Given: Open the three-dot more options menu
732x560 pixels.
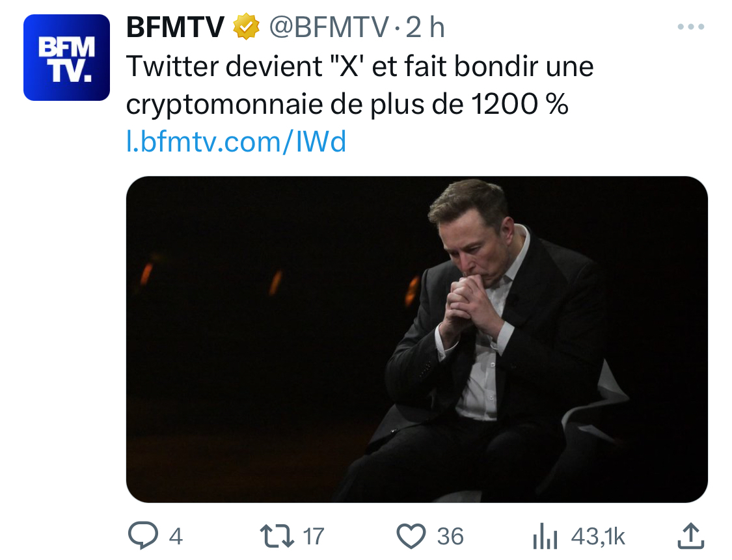Looking at the screenshot, I should 691,27.
